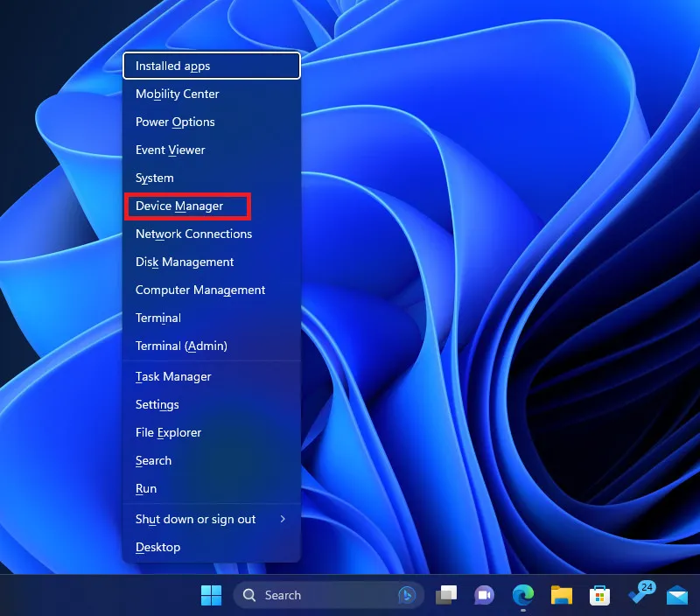Screen dimensions: 700x616
Task: Open the To Do app with 24 badge
Action: coord(641,593)
